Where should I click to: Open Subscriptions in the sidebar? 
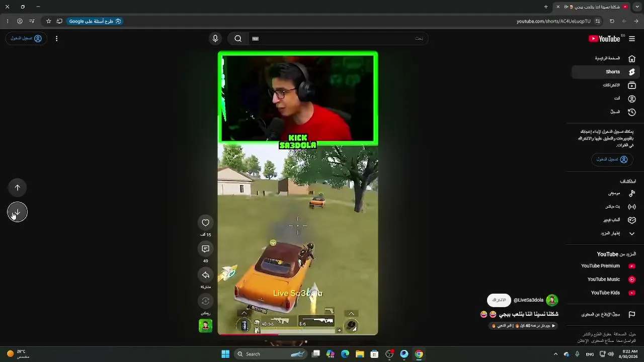(x=606, y=85)
